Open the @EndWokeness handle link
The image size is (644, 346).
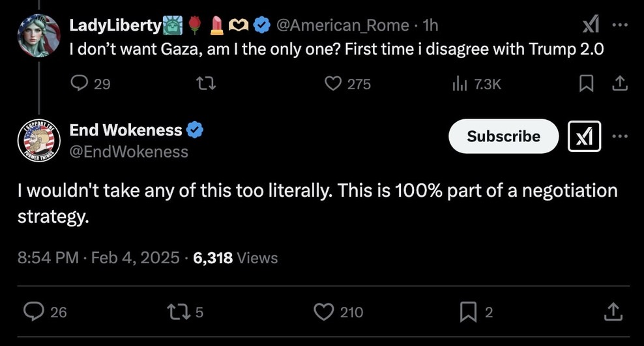(x=129, y=152)
